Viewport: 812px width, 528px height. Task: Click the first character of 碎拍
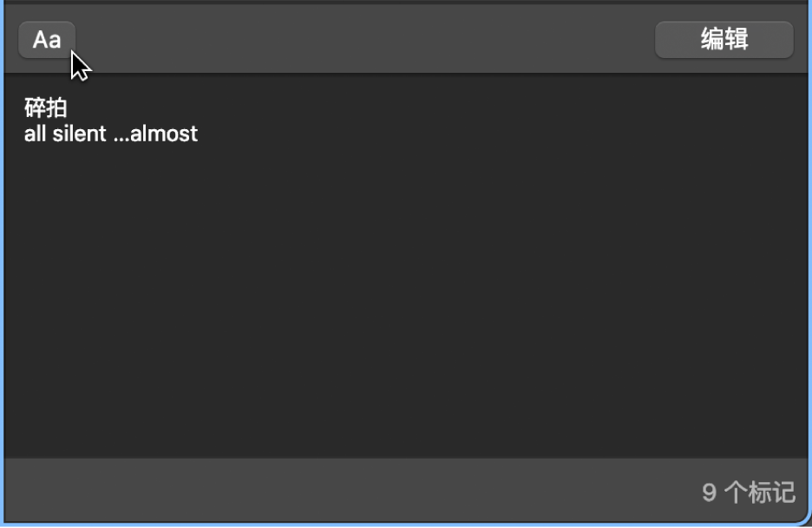(35, 108)
